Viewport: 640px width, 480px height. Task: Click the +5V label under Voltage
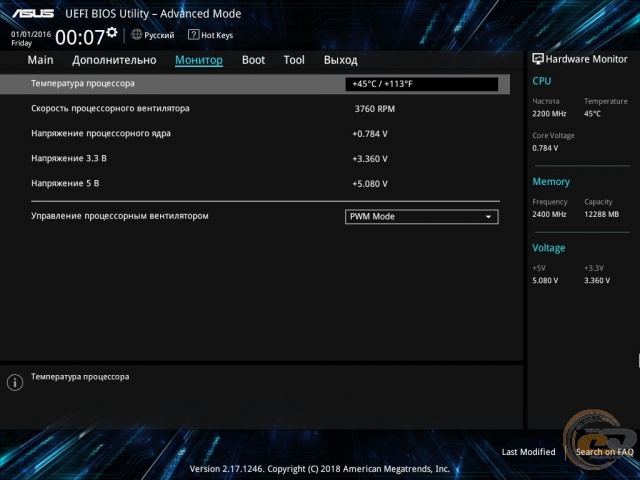(x=539, y=268)
